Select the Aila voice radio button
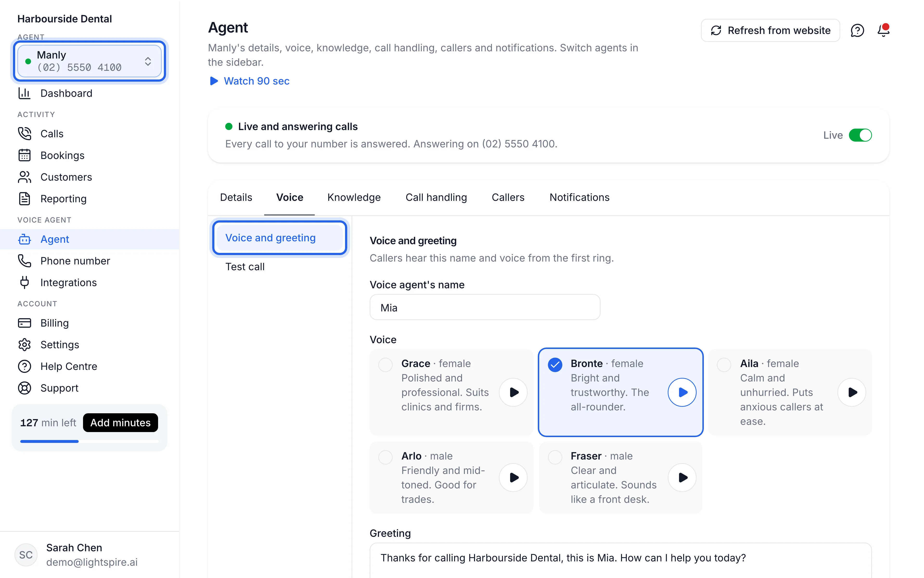This screenshot has width=924, height=578. (x=724, y=365)
